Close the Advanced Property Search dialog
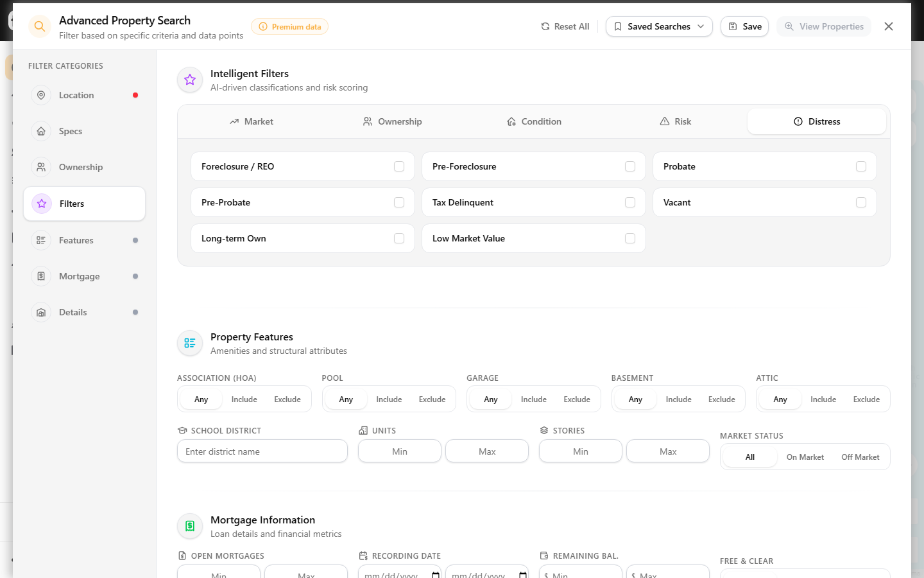The image size is (924, 578). coord(889,26)
